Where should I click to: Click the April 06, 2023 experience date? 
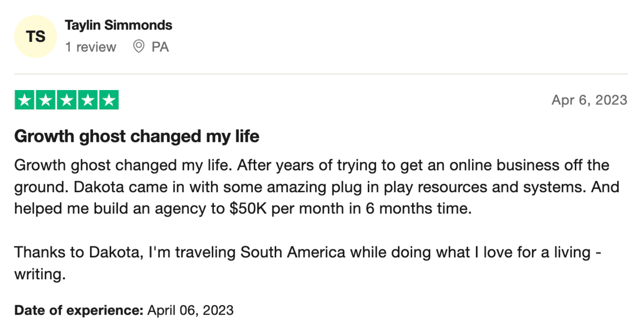(190, 311)
